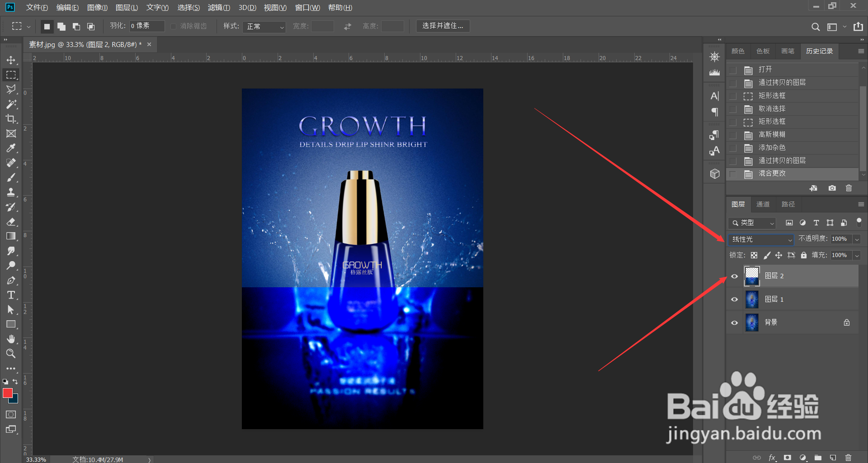This screenshot has height=463, width=868.
Task: Select the Brush tool
Action: (11, 178)
